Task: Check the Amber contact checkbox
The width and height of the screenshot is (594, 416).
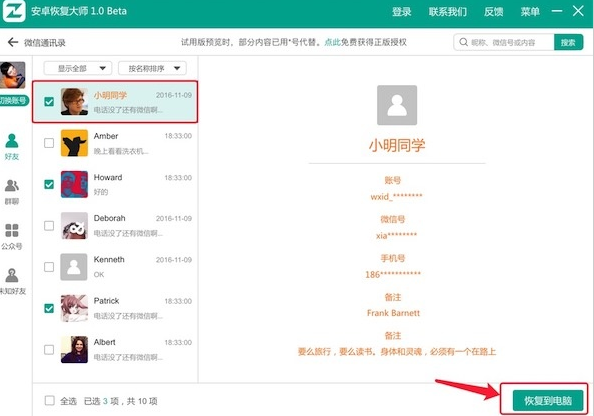Action: click(x=49, y=143)
